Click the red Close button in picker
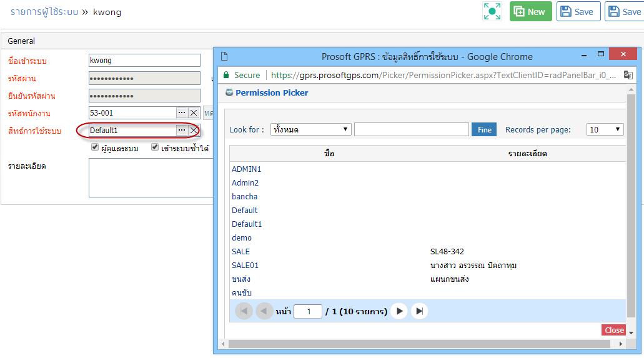644x358 pixels. (614, 330)
